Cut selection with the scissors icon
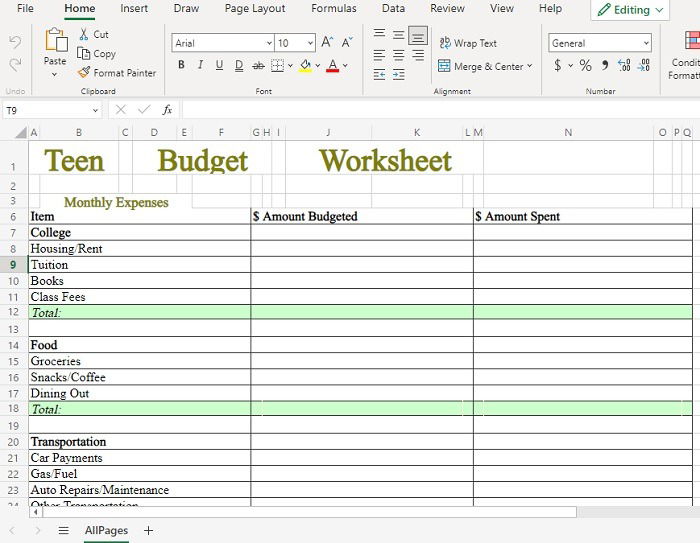 pos(83,34)
